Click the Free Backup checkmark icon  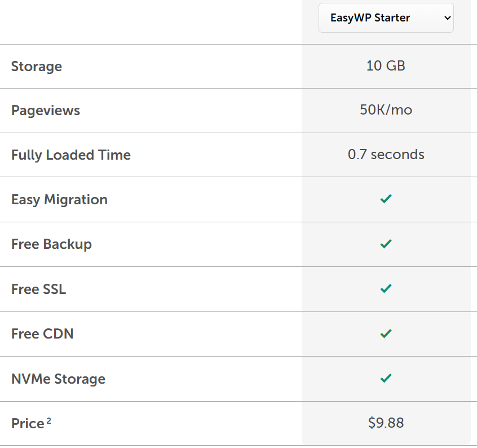(386, 244)
